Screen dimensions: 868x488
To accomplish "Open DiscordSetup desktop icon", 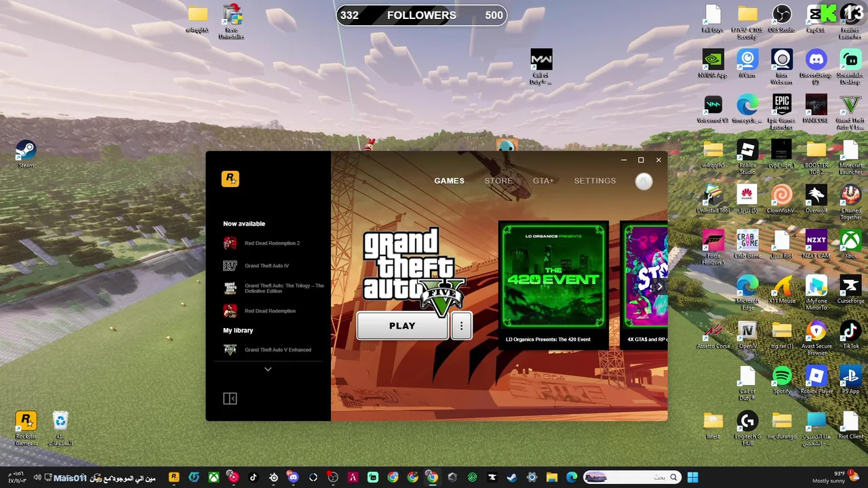I will [816, 66].
